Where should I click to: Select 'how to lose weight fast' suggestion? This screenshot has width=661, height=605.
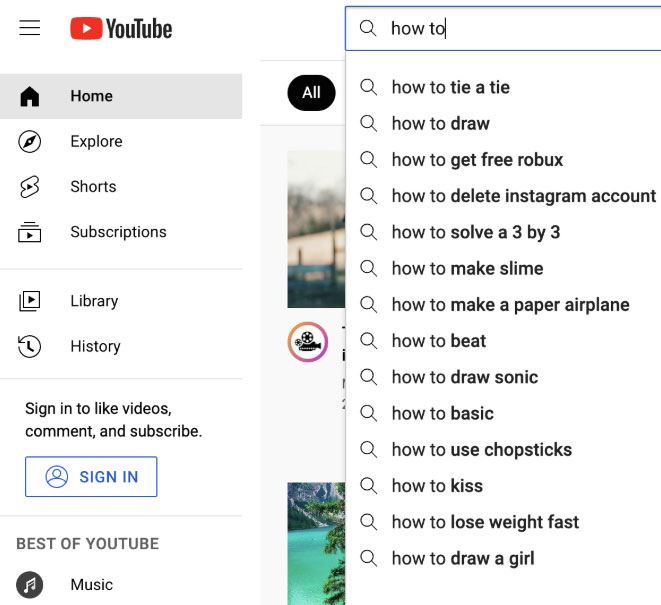coord(503,522)
